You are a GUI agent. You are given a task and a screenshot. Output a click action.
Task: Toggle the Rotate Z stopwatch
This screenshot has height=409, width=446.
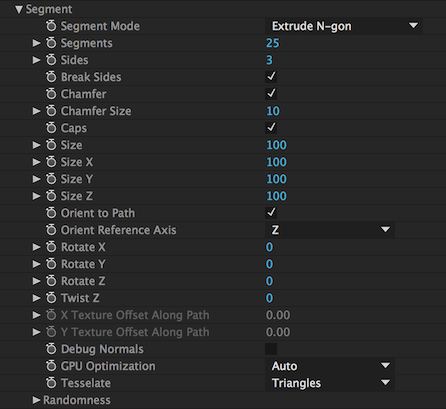pyautogui.click(x=51, y=281)
